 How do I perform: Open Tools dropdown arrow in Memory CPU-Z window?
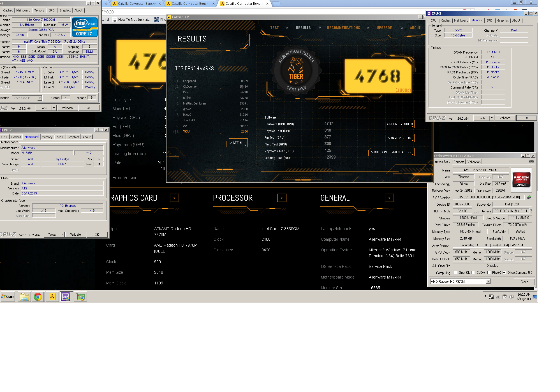tap(492, 118)
